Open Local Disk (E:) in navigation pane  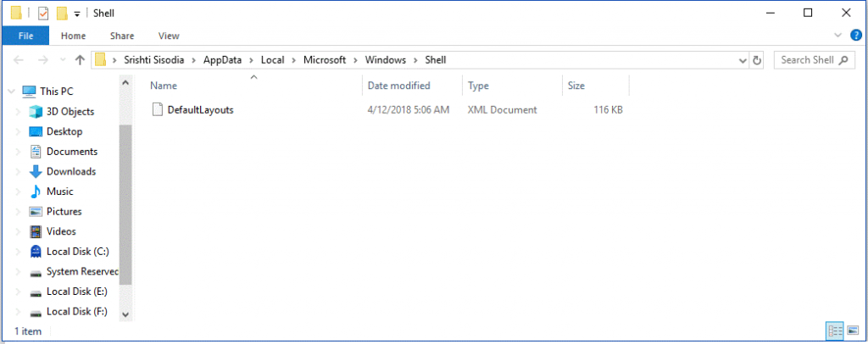coord(77,291)
